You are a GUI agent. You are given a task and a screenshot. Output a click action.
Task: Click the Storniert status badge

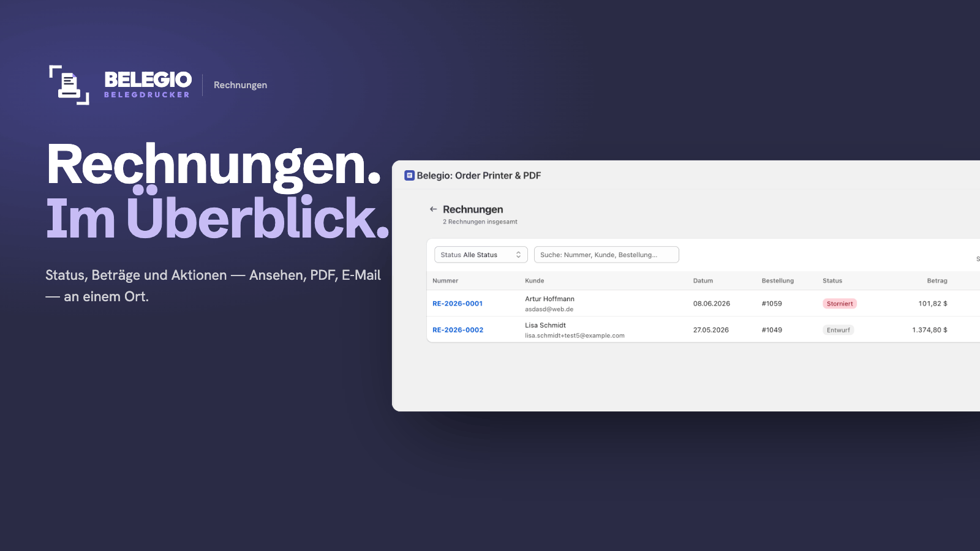tap(840, 304)
